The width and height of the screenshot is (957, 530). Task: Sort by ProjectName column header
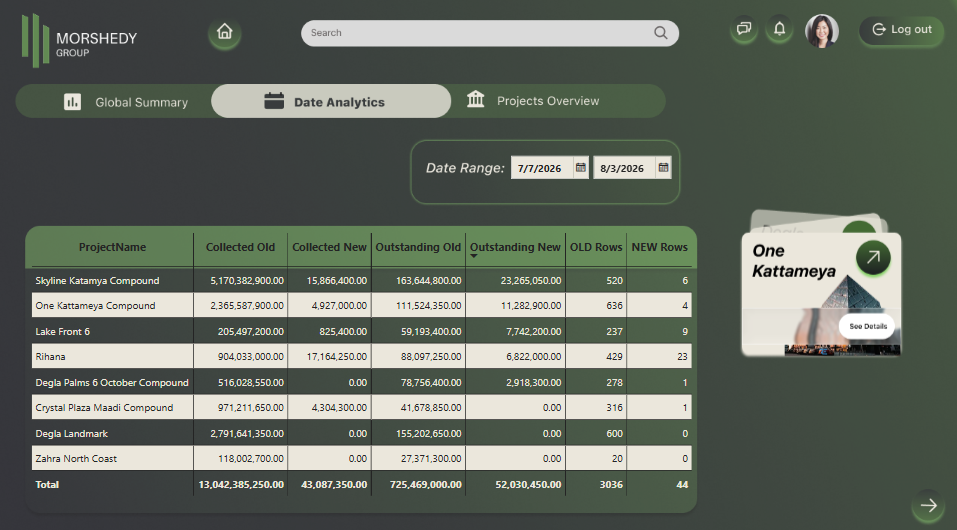click(112, 247)
